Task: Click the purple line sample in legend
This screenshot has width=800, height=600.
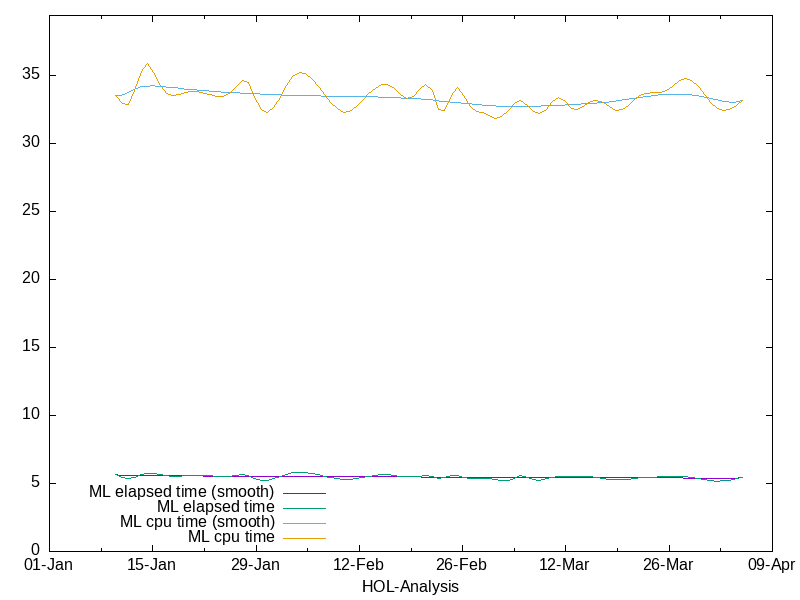Action: point(304,493)
